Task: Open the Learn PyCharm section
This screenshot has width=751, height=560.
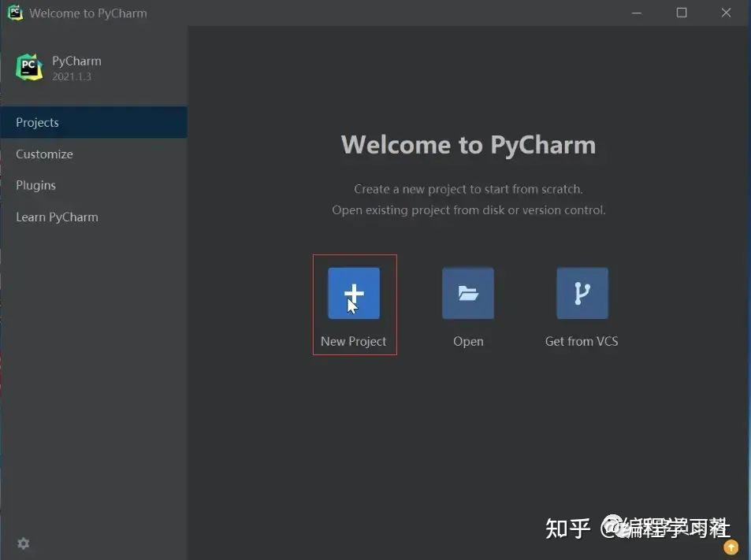Action: [57, 217]
